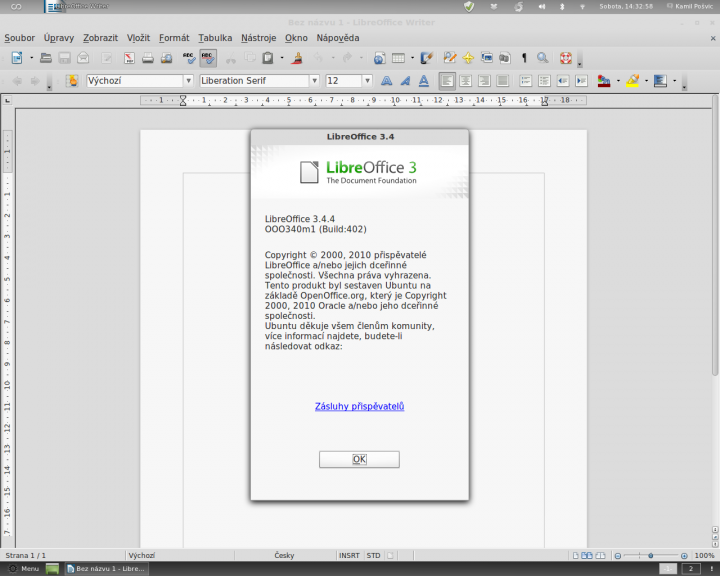Click the LibreOffice Help lifebuoy icon
Screen dimensions: 720x576
[x=566, y=58]
